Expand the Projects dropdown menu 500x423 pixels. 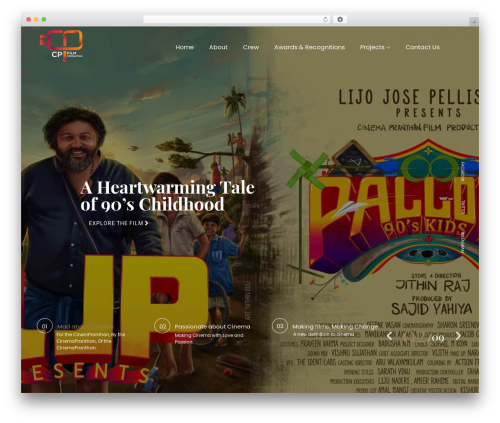click(375, 47)
